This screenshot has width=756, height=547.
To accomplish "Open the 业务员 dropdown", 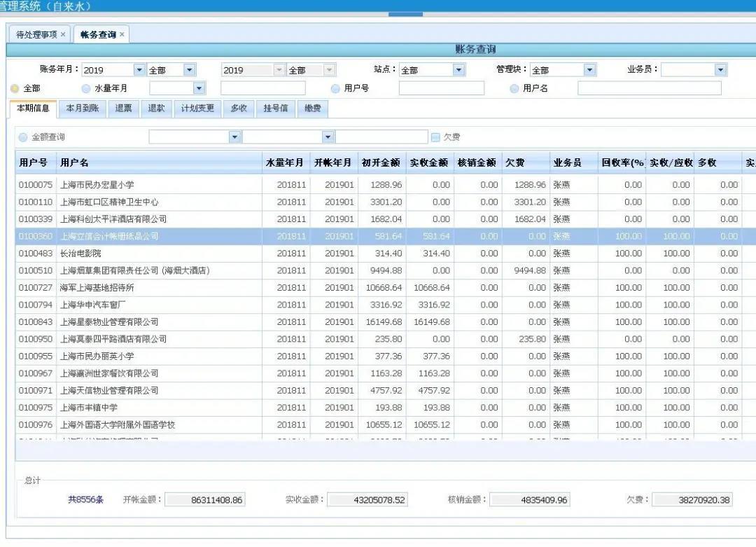I will click(x=720, y=70).
